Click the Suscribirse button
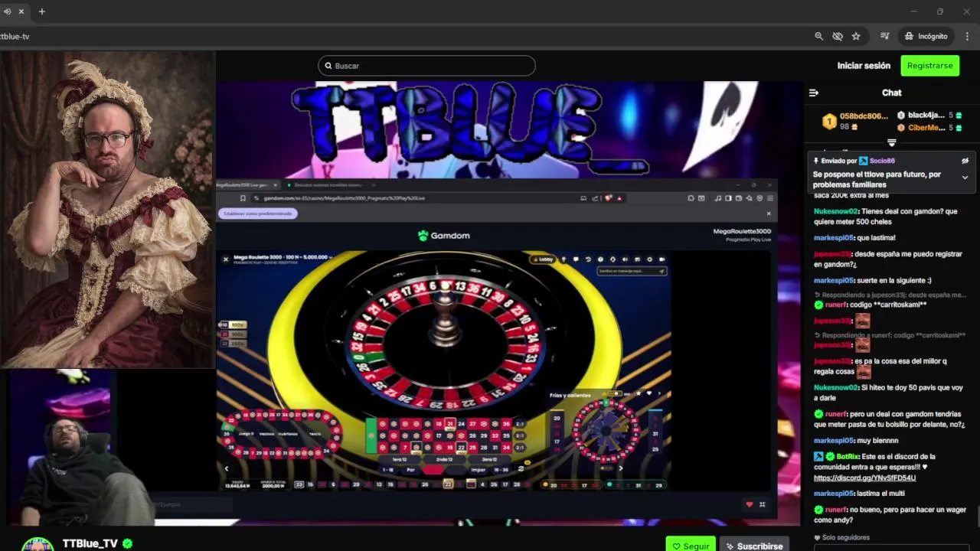The image size is (980, 551). [x=754, y=546]
